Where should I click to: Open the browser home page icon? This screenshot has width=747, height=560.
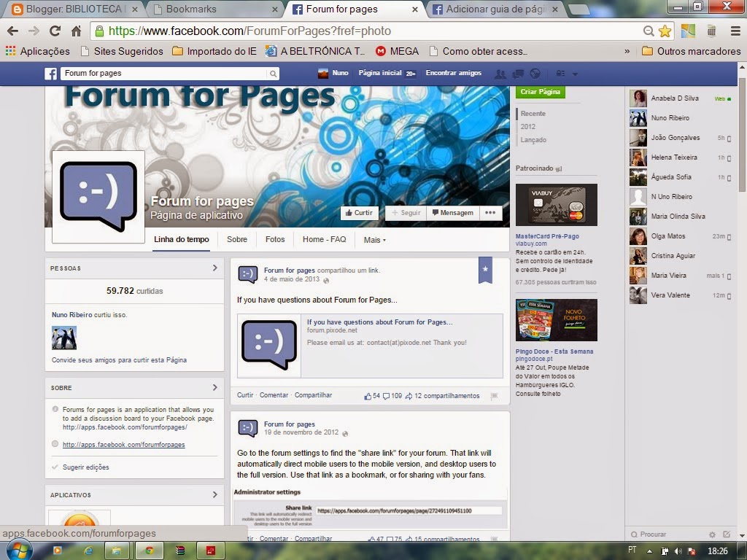(x=76, y=31)
